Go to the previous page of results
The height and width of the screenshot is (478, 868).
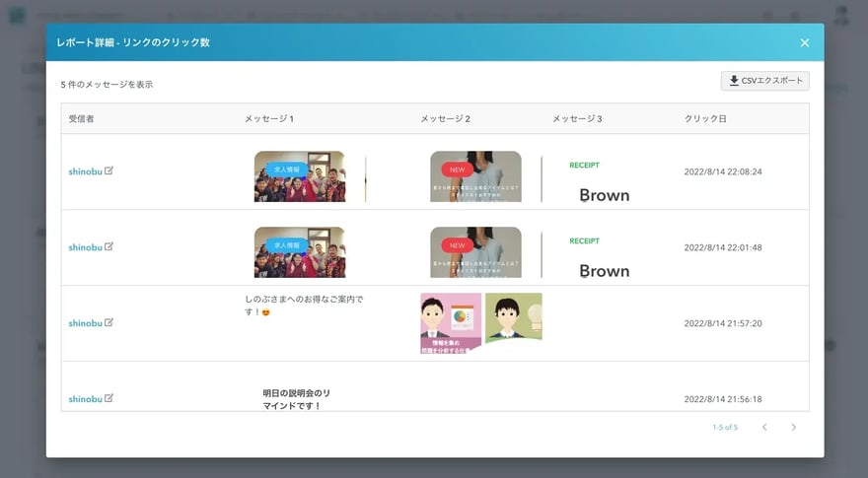(x=763, y=428)
